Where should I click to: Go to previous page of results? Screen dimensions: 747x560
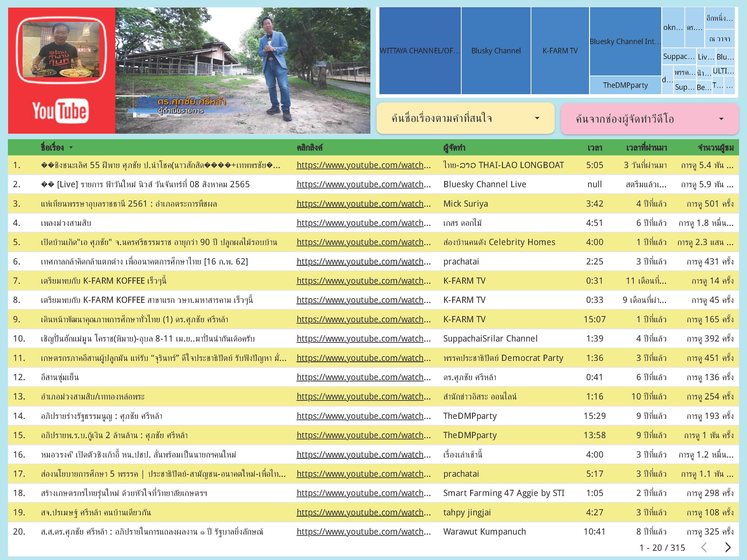tap(704, 547)
